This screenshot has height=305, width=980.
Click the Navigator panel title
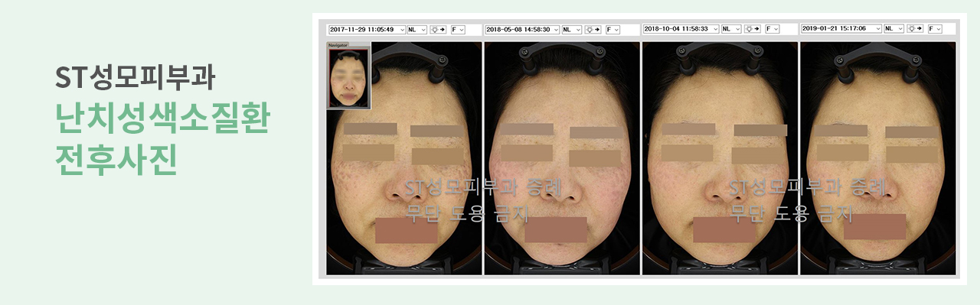338,45
